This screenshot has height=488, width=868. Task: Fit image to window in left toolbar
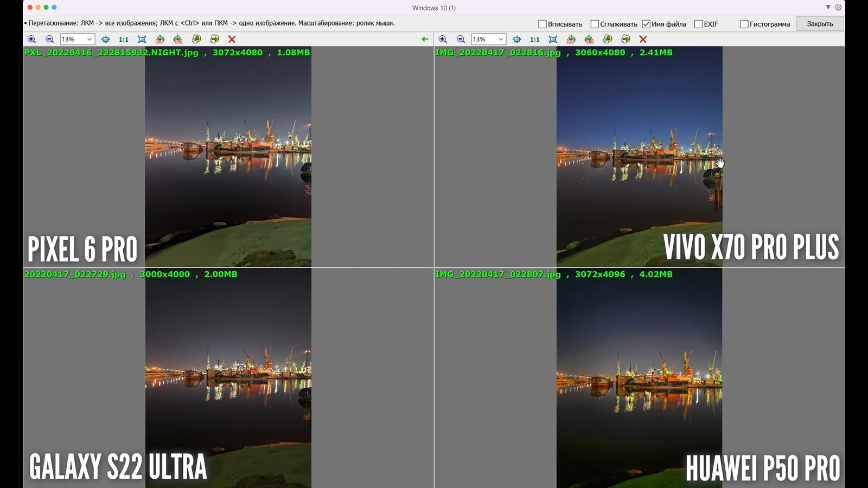(x=106, y=39)
